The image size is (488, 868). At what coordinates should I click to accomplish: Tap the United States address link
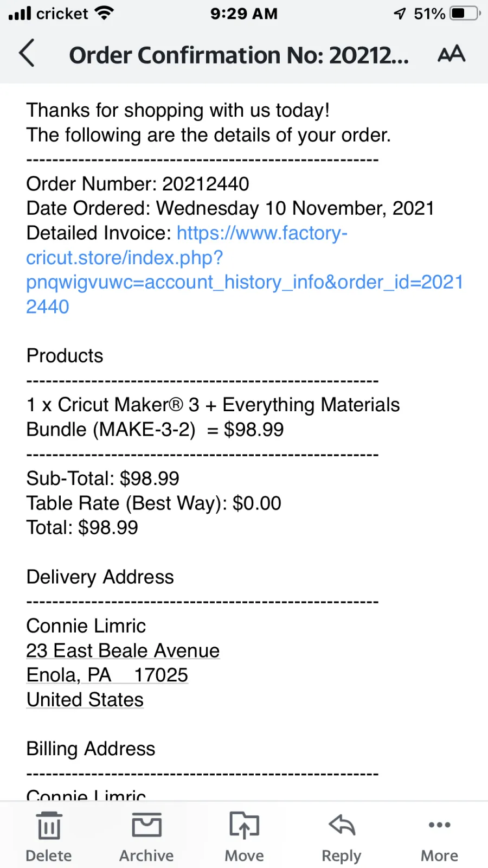[x=85, y=699]
